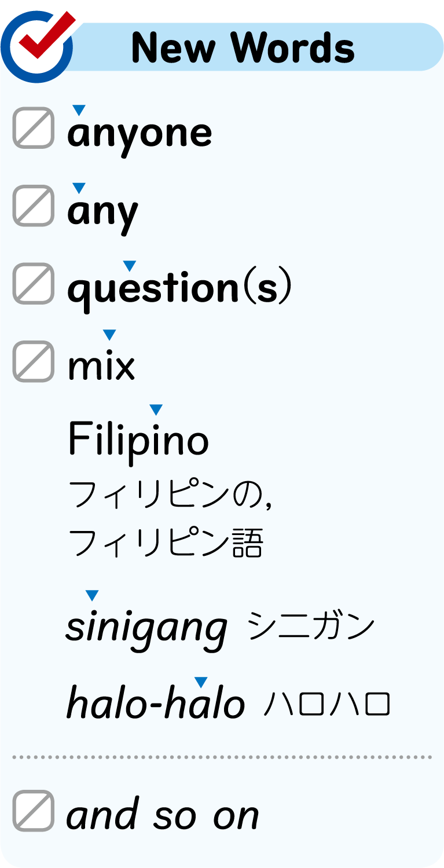Check the box next to "any"
This screenshot has width=444, height=868.
(x=34, y=205)
